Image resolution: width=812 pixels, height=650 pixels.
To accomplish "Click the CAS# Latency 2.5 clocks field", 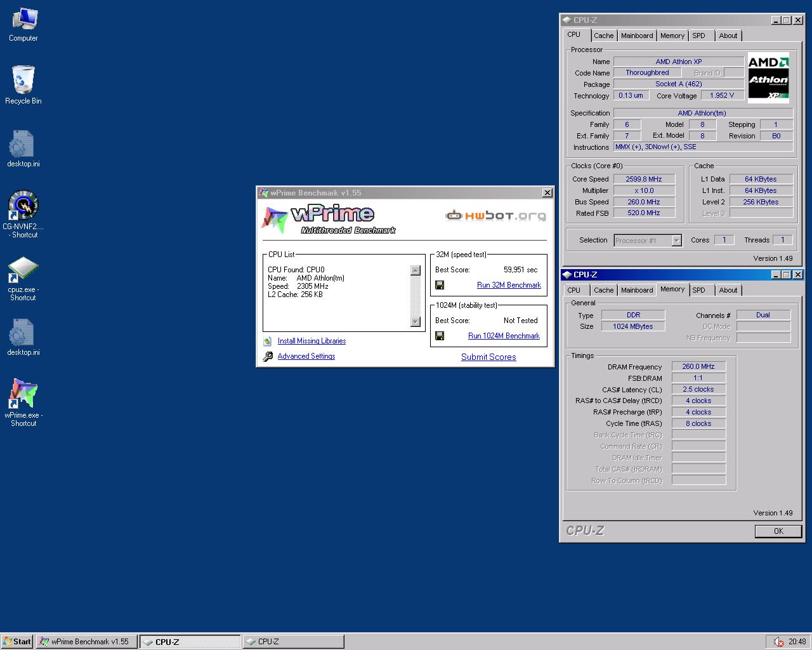I will 698,390.
